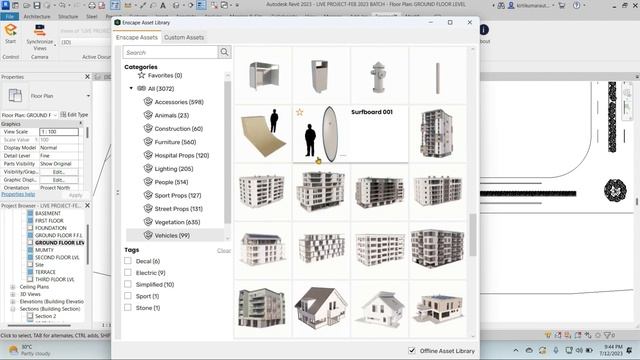Click Edit button for Graphic Display options
This screenshot has height=360, width=640.
click(x=59, y=180)
